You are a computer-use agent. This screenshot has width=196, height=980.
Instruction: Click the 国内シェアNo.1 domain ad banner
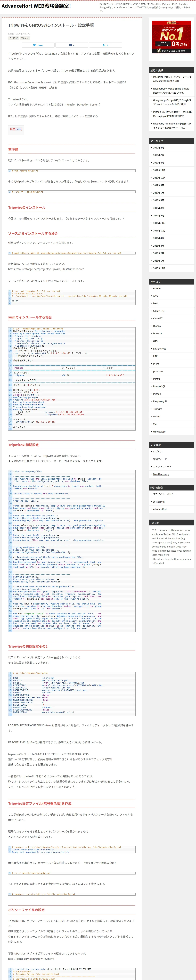pos(171,37)
